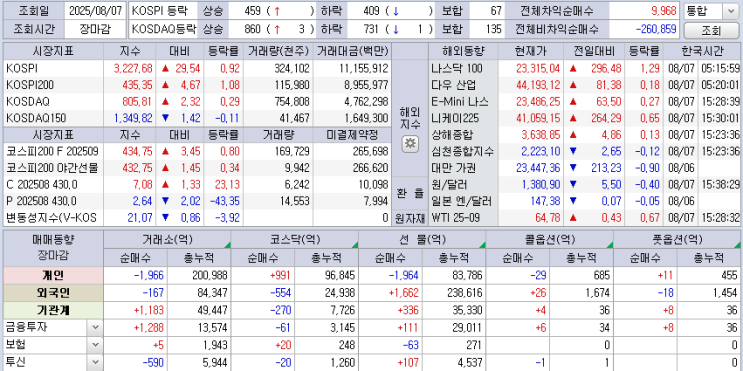Click the E-Mini 나스 overseas row
The image size is (743, 371).
[x=585, y=102]
